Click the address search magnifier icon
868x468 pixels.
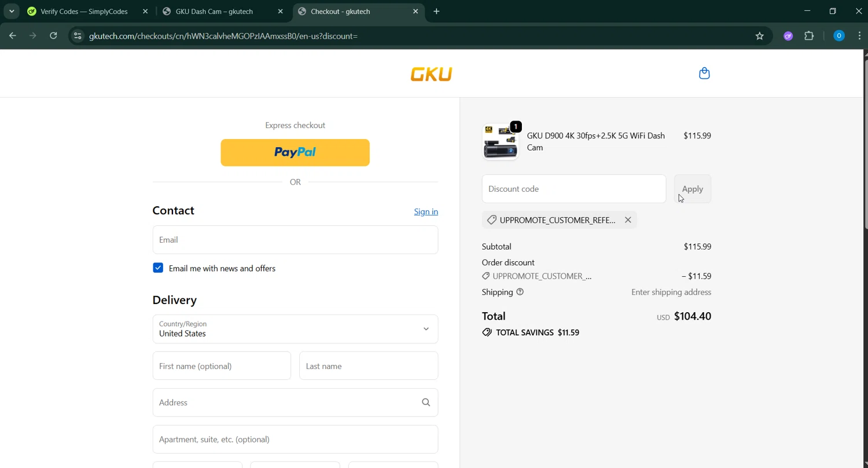pos(426,403)
